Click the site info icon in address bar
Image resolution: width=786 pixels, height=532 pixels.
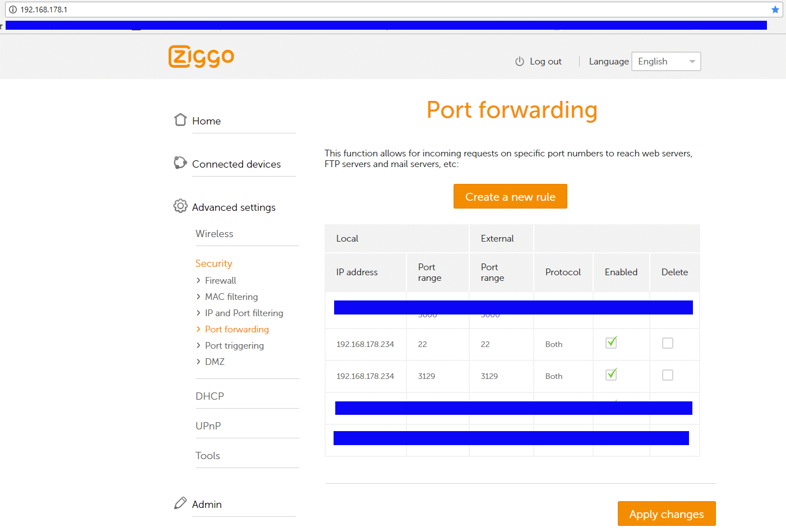(x=13, y=10)
